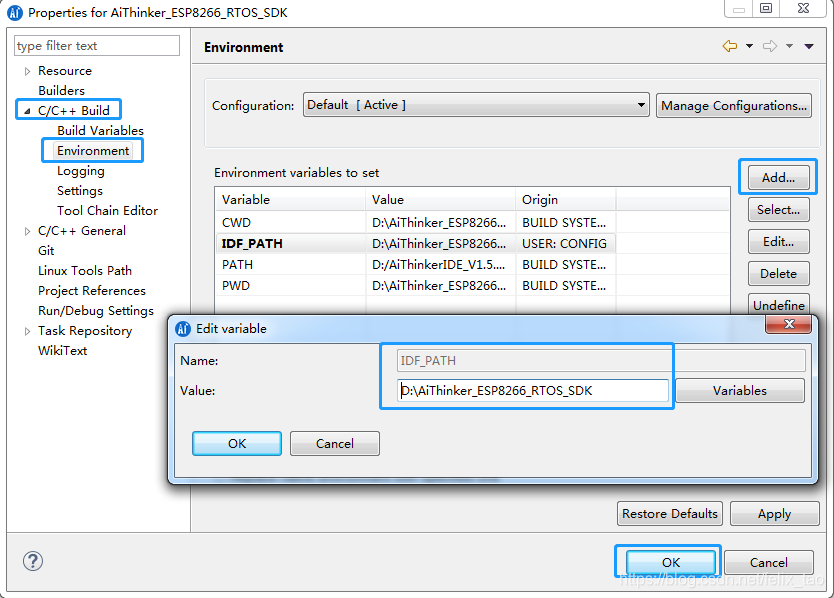Open the Configuration dropdown
Screen dimensions: 834x598
(x=476, y=105)
